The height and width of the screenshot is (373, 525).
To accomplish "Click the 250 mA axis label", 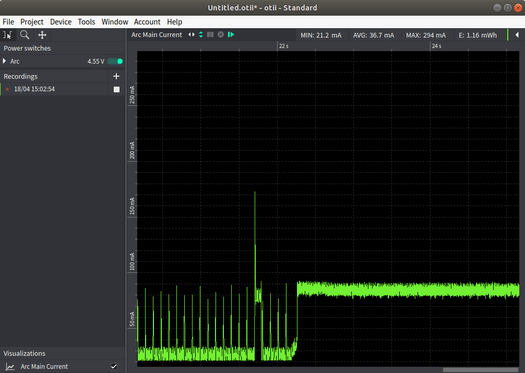I will (132, 95).
